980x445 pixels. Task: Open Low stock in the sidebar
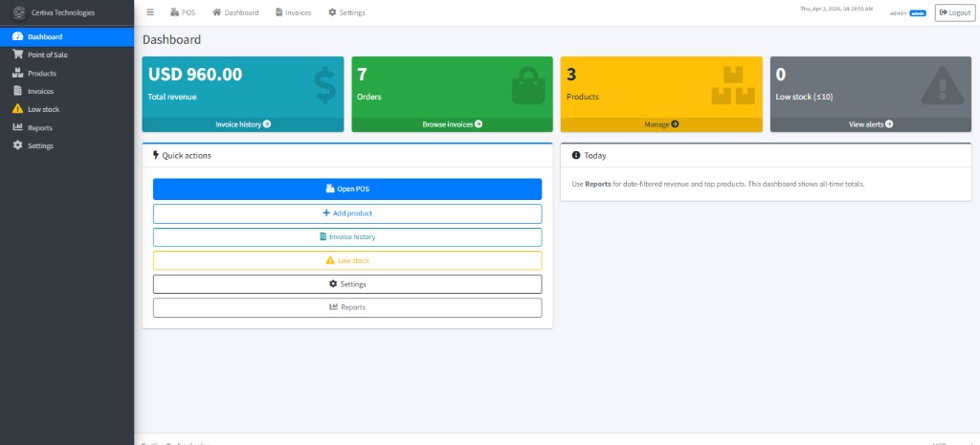[x=67, y=109]
